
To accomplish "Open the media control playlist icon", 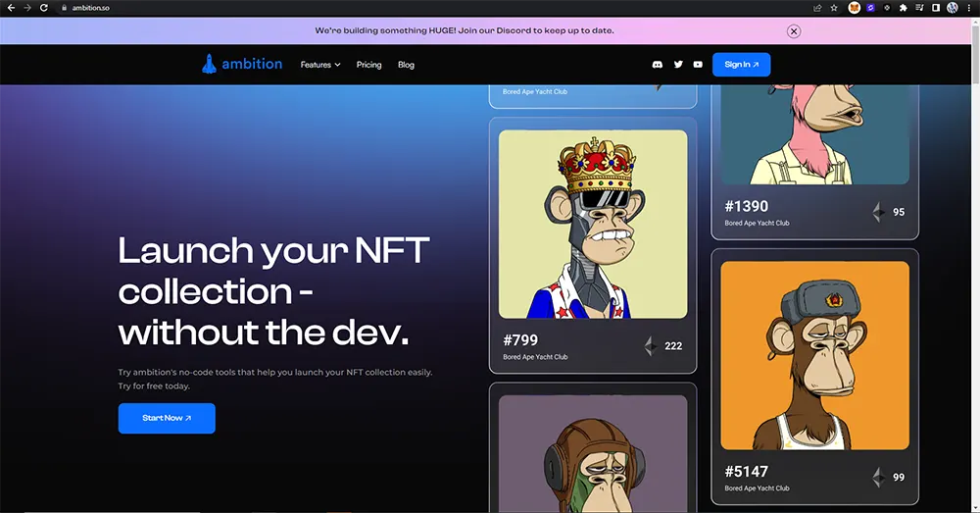I will pyautogui.click(x=919, y=8).
